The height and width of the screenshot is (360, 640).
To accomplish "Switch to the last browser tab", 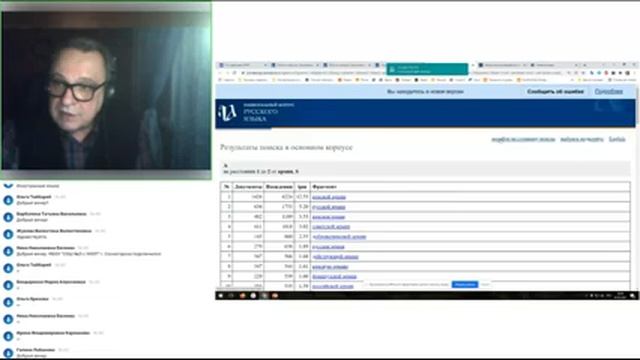I will click(x=555, y=65).
